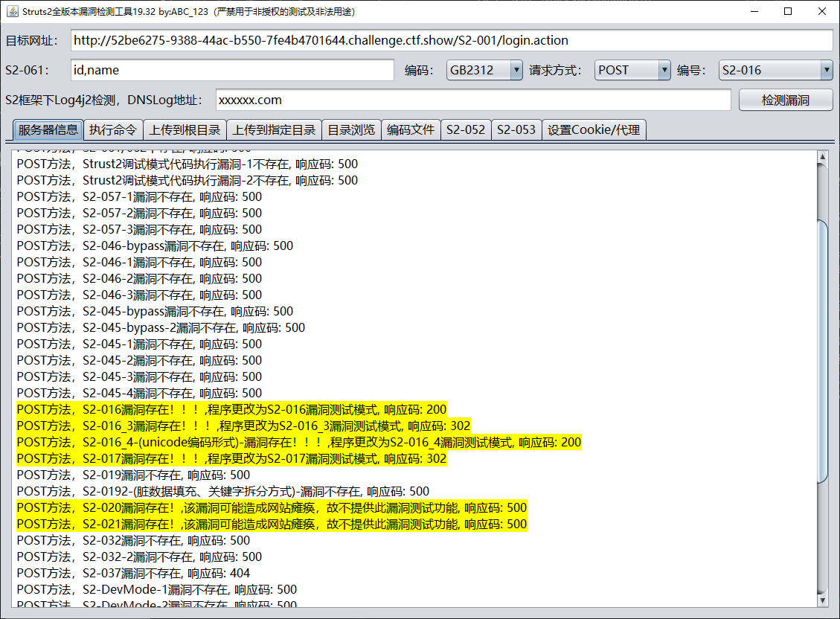Select the S2-053 tab
The image size is (840, 619).
pos(516,129)
